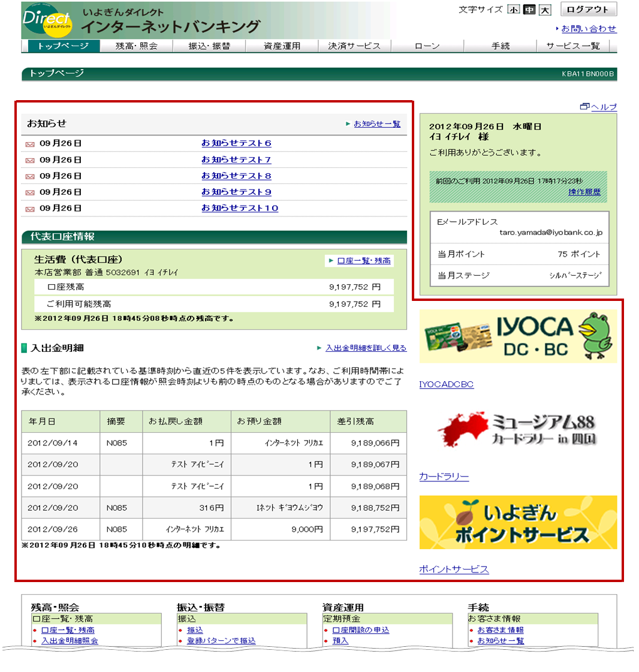Image resolution: width=639 pixels, height=672 pixels.
Task: Open notice お知らせテスト6
Action: point(236,143)
